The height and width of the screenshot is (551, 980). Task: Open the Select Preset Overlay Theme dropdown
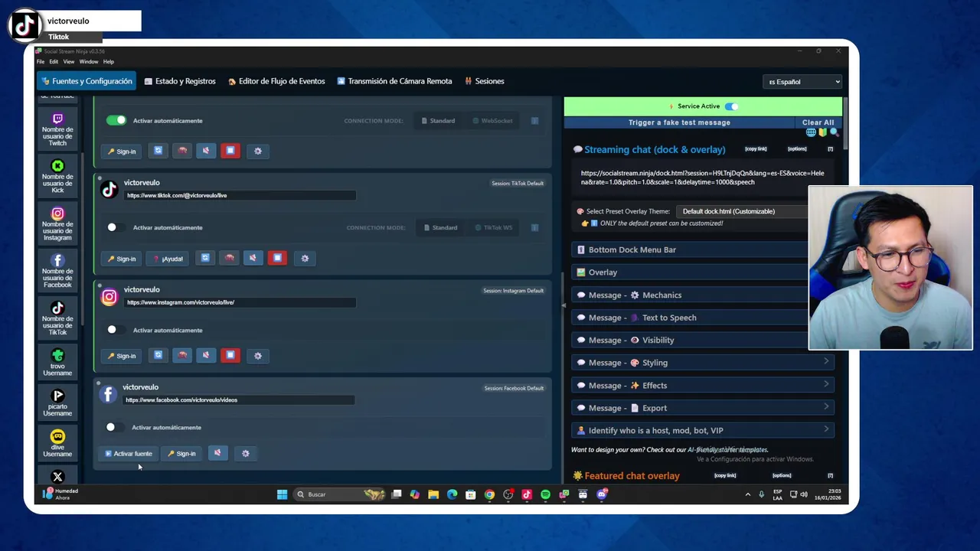[743, 211]
